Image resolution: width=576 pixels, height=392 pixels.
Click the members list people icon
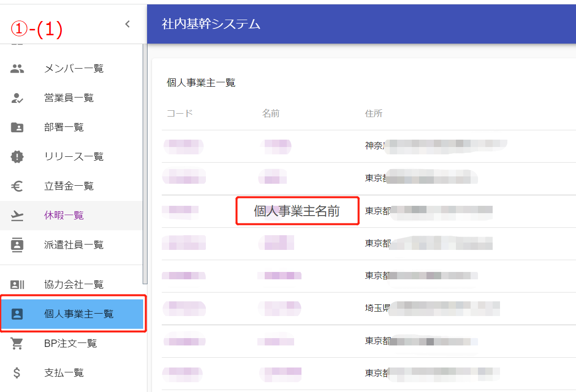pos(17,69)
